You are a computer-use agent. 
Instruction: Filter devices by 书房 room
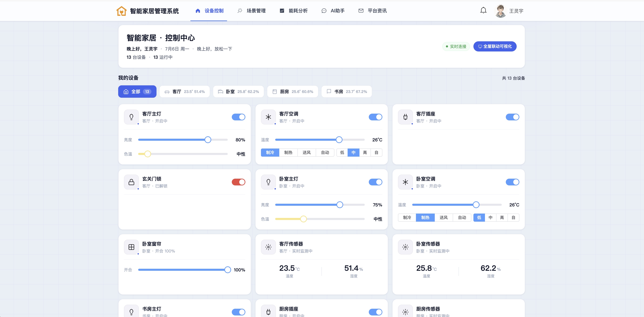click(x=346, y=92)
